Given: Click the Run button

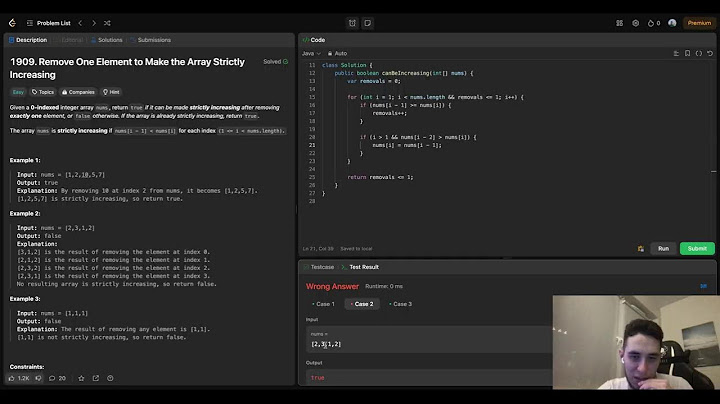Looking at the screenshot, I should [664, 248].
